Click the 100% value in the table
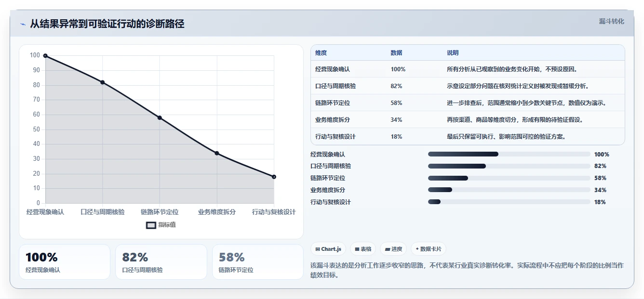The image size is (644, 299). [x=398, y=69]
